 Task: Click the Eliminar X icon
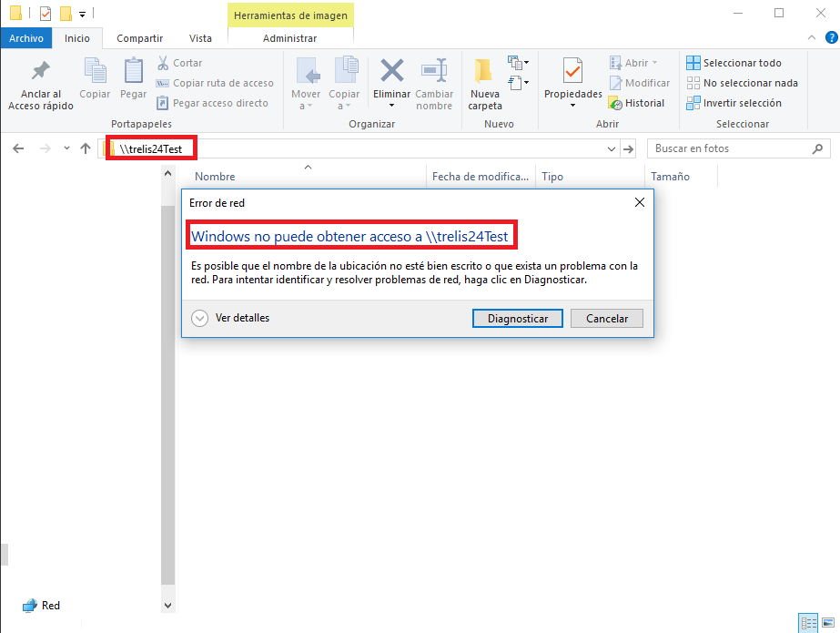[392, 70]
